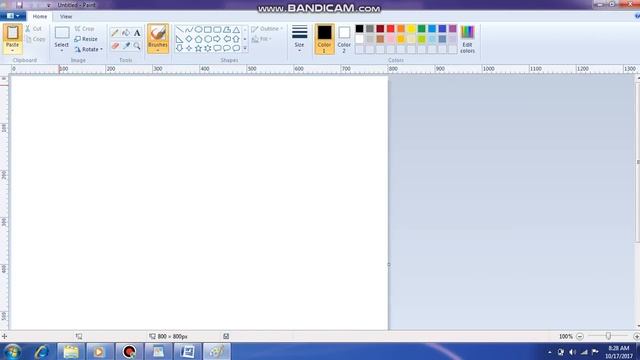640x360 pixels.
Task: Open Internet Explorer from the taskbar
Action: pos(42,351)
